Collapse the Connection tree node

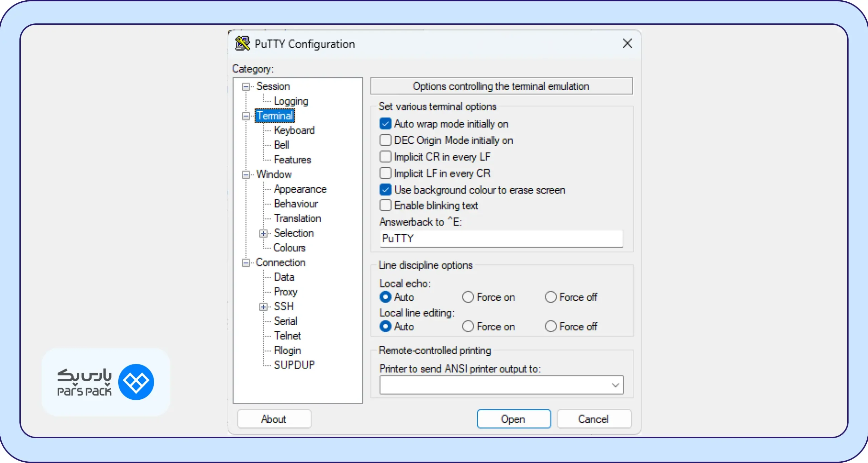246,263
